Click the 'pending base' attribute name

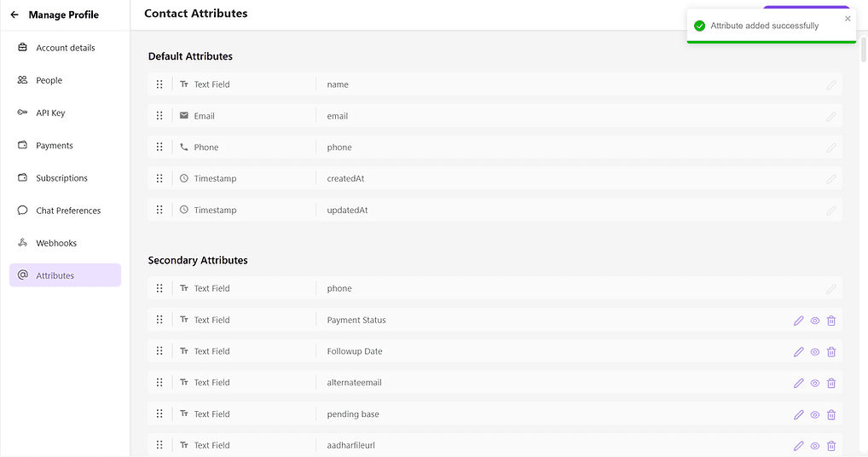353,414
